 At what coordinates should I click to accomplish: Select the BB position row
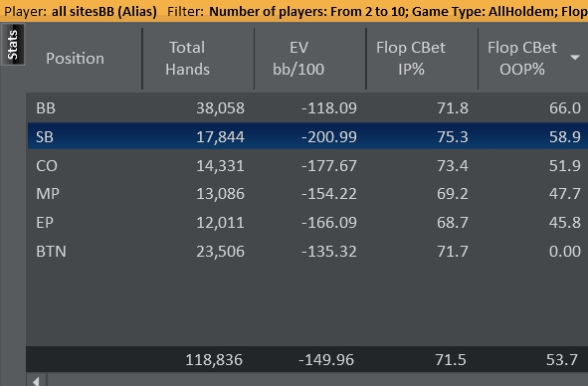pos(307,108)
